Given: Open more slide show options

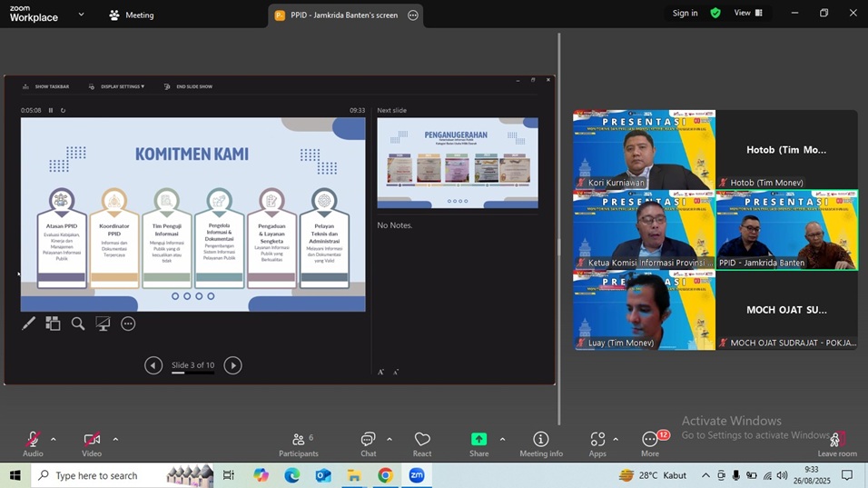Looking at the screenshot, I should [128, 324].
